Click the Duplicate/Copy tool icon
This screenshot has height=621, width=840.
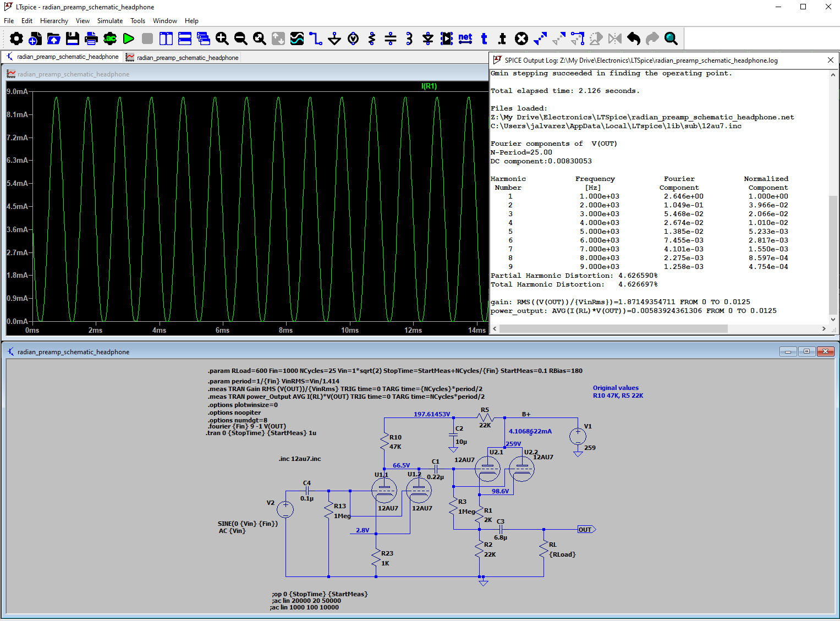tap(540, 39)
